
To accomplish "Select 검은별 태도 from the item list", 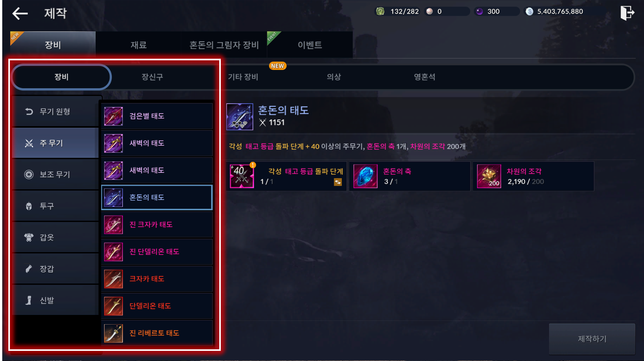I will [157, 116].
